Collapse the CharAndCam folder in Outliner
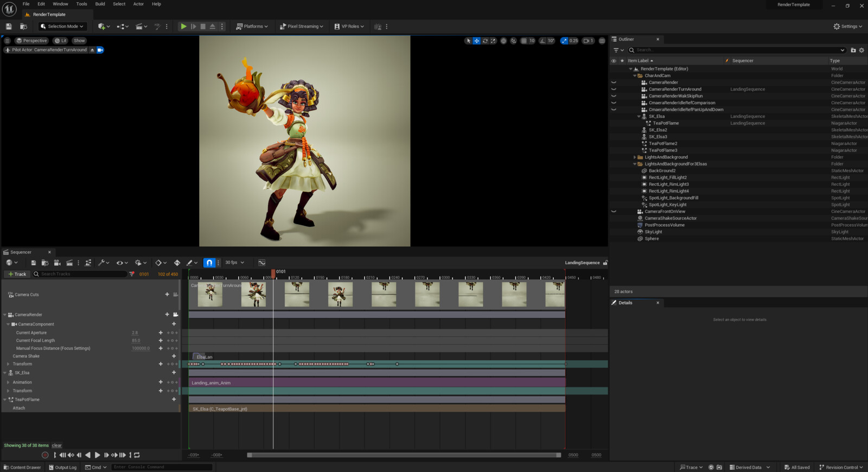Image resolution: width=868 pixels, height=472 pixels. [635, 76]
